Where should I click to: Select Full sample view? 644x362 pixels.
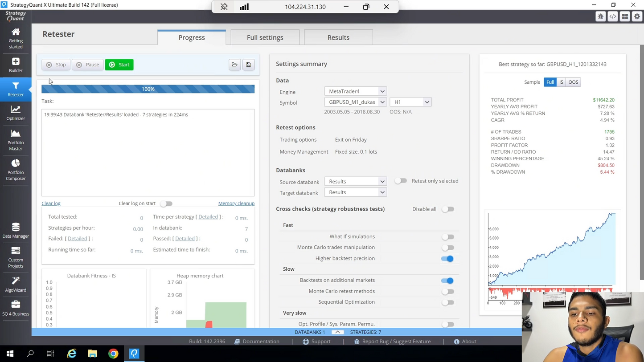click(550, 82)
